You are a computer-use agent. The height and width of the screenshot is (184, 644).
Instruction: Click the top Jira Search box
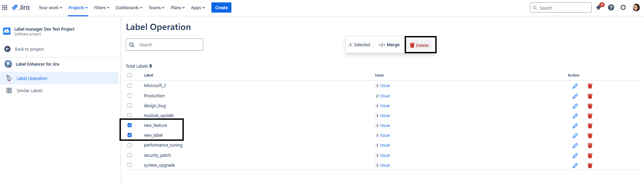click(x=561, y=7)
